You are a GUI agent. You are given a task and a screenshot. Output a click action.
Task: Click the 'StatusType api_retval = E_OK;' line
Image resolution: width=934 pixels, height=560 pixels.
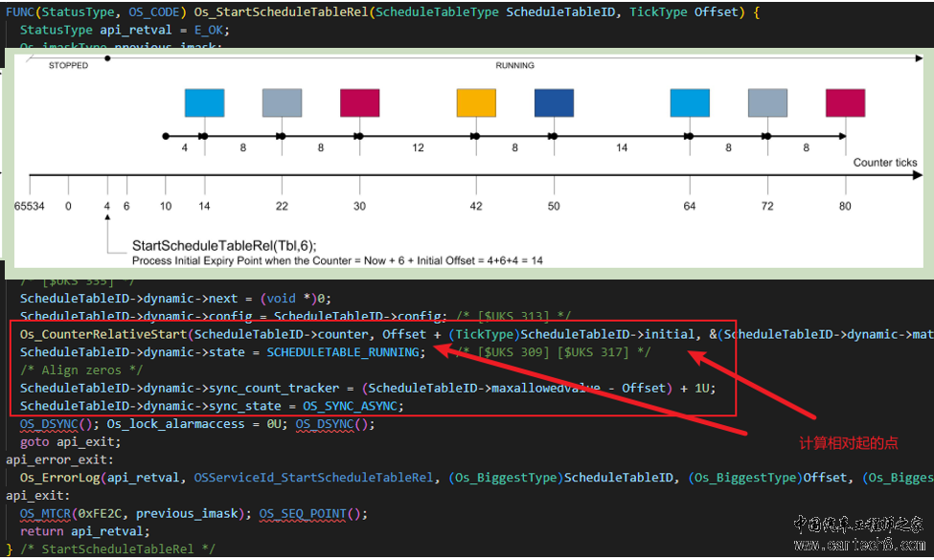pos(125,30)
